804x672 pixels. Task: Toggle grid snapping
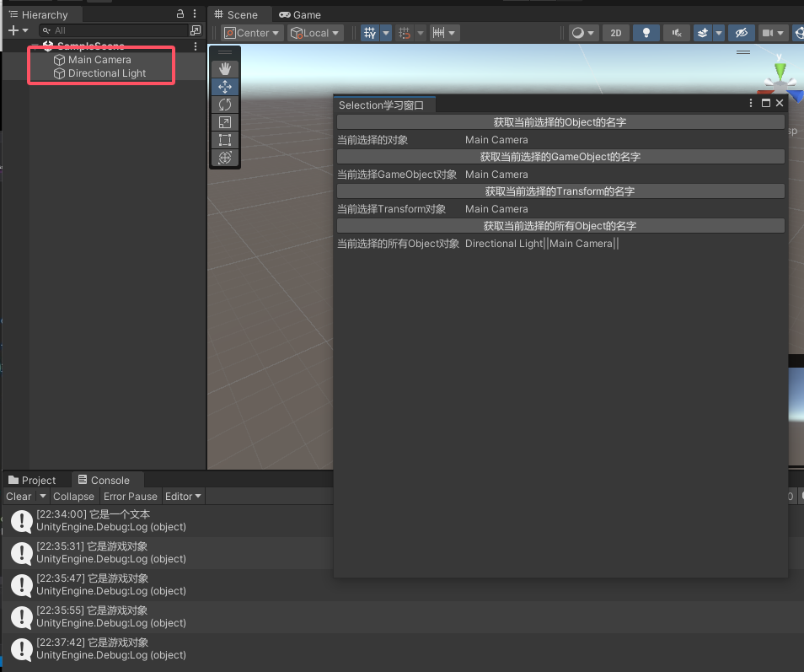point(405,34)
